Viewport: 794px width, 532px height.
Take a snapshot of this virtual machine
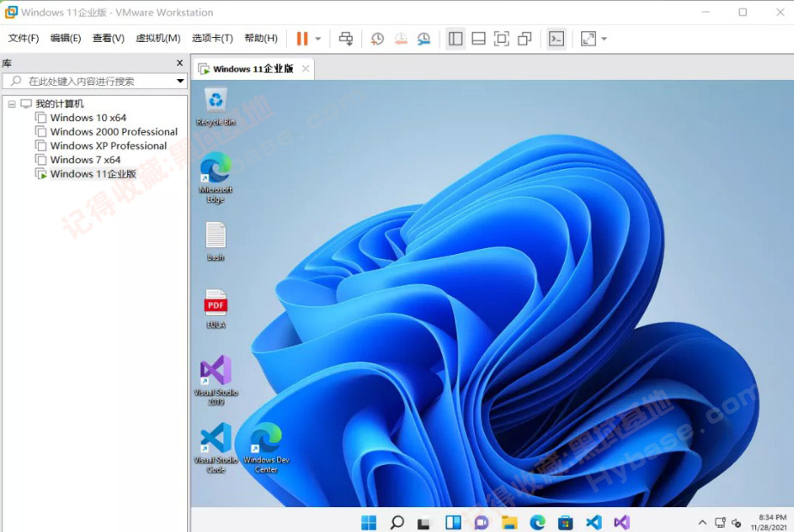[377, 39]
